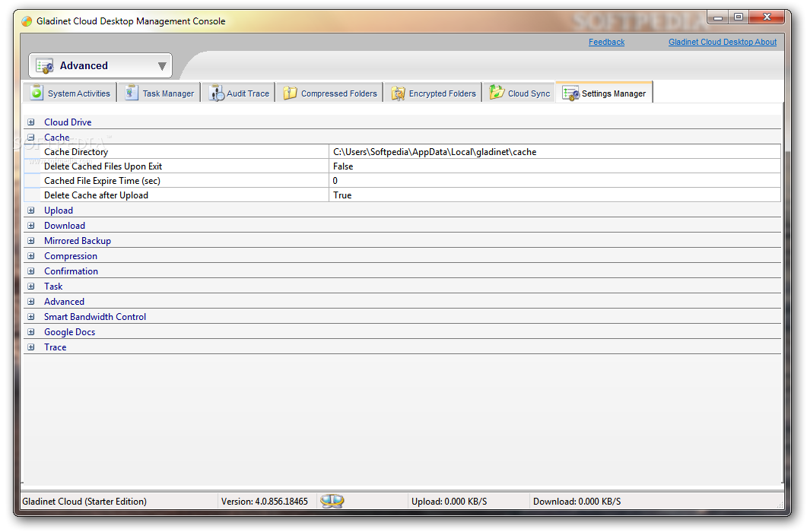
Task: Select the Cache Directory setting name
Action: coord(76,152)
